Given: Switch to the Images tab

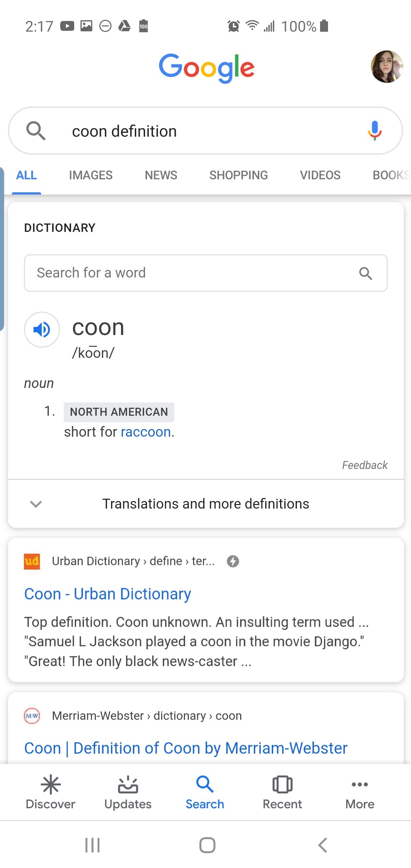Looking at the screenshot, I should pos(91,175).
